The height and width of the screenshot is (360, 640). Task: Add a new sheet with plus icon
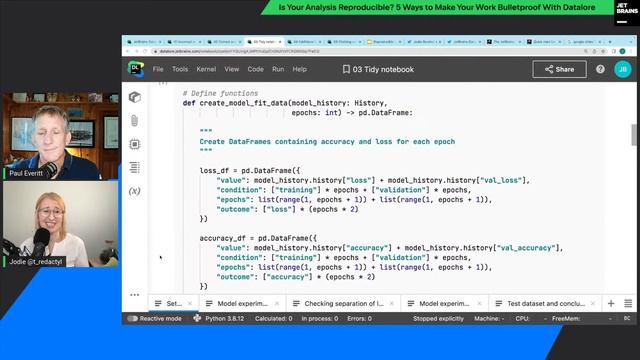point(611,303)
